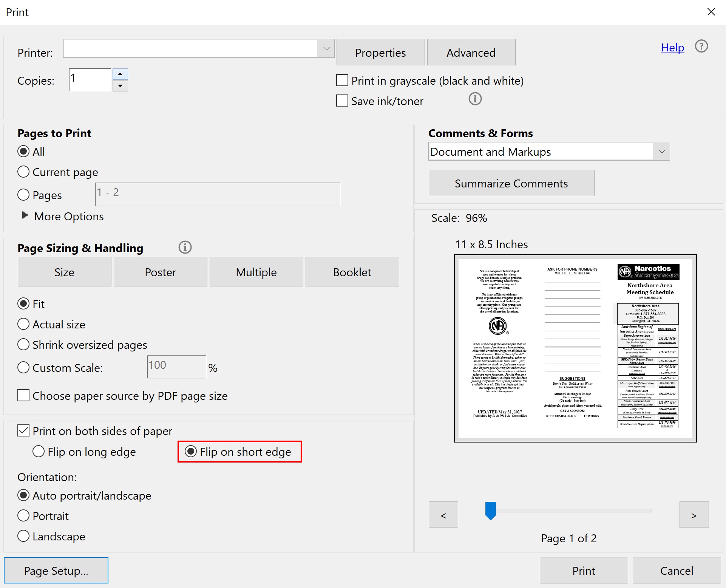This screenshot has height=588, width=726.
Task: Decrease copies with down arrow
Action: 120,86
